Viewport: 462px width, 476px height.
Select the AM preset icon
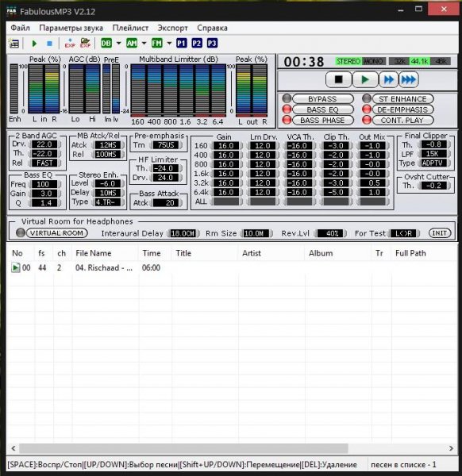(x=132, y=43)
